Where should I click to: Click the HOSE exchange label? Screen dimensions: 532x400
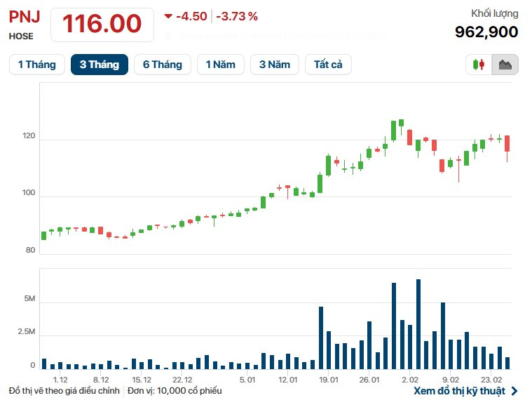coord(20,35)
